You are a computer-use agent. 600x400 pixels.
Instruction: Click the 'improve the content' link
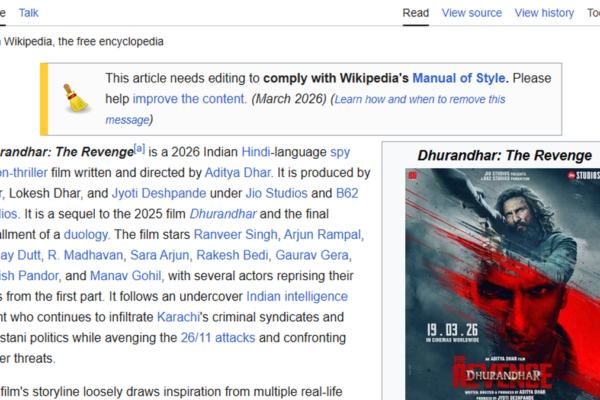189,99
